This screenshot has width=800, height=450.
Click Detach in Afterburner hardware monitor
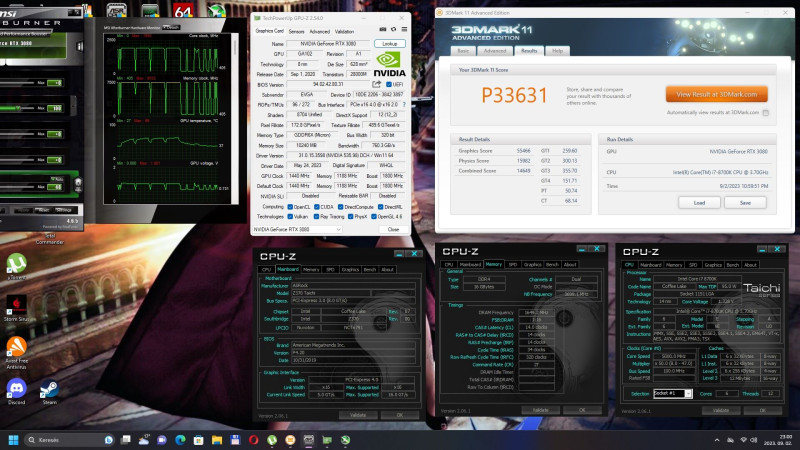click(x=171, y=28)
